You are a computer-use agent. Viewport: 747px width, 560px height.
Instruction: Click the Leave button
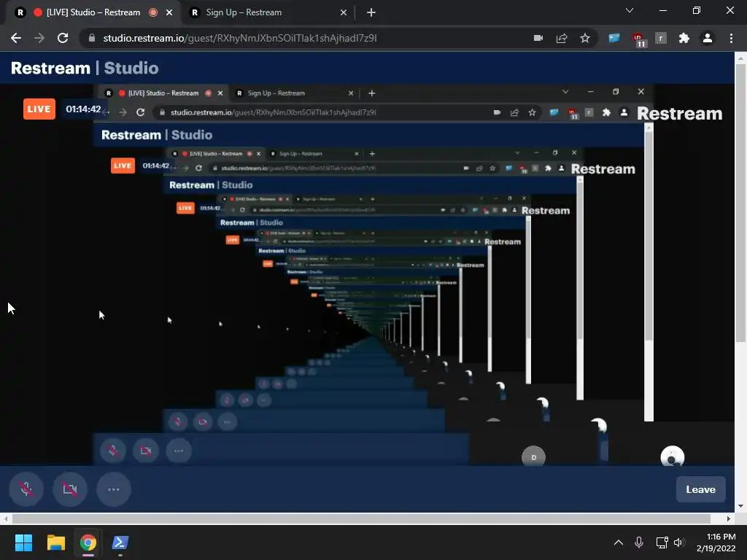700,489
